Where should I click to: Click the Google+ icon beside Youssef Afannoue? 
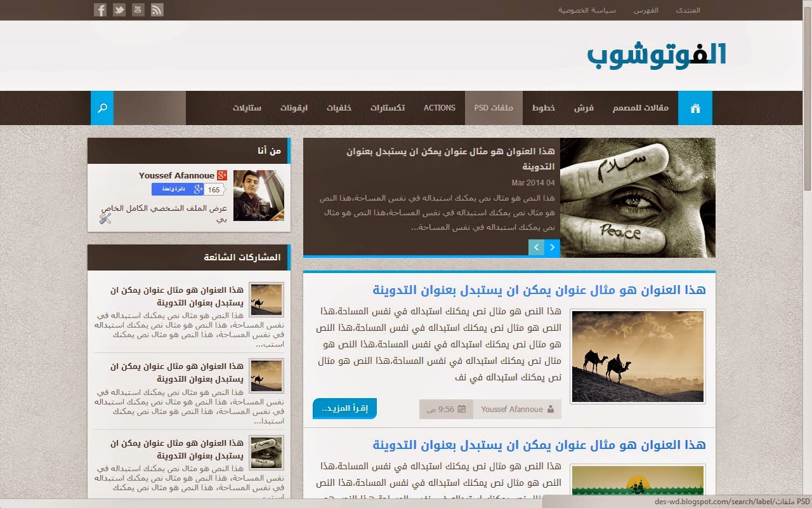click(x=222, y=175)
